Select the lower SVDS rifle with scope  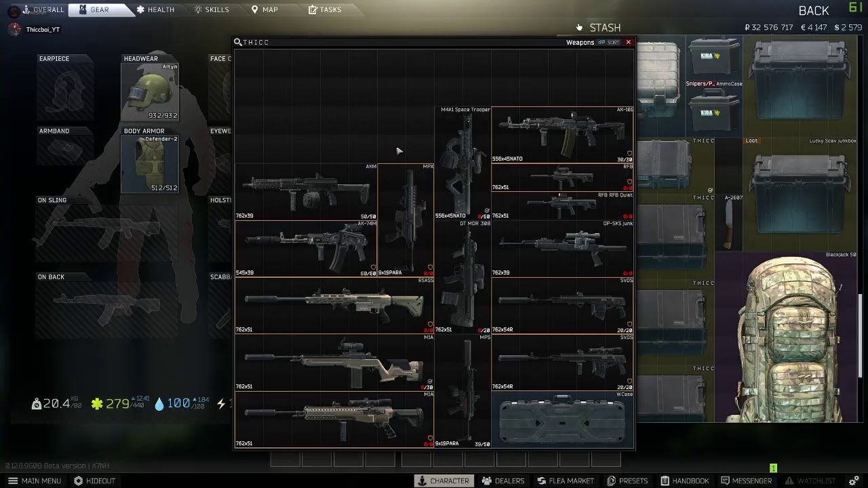pyautogui.click(x=562, y=362)
